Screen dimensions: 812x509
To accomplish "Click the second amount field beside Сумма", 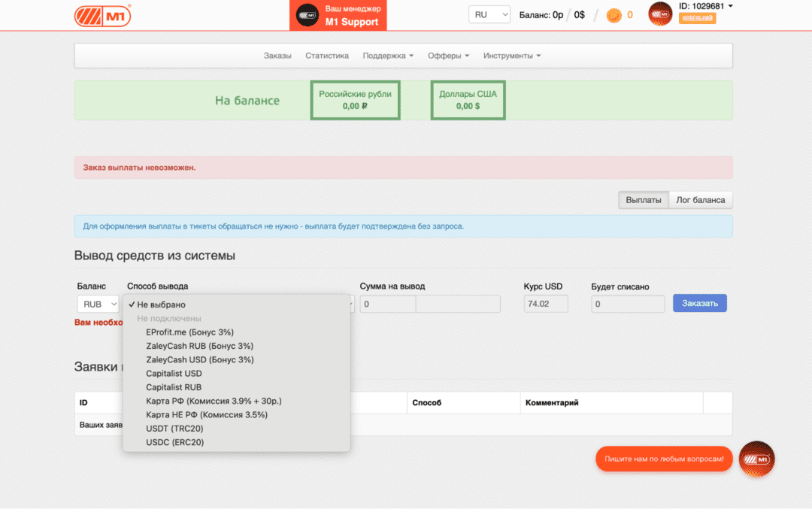I will (458, 304).
